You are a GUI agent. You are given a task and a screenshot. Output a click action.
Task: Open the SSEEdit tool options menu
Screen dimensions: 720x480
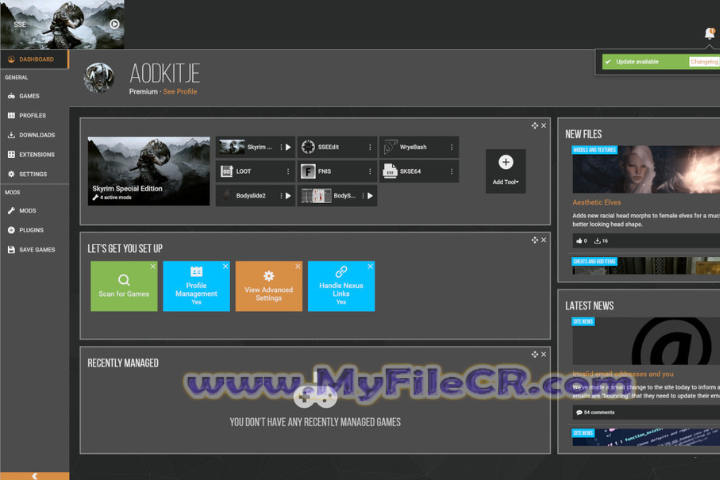tap(370, 147)
